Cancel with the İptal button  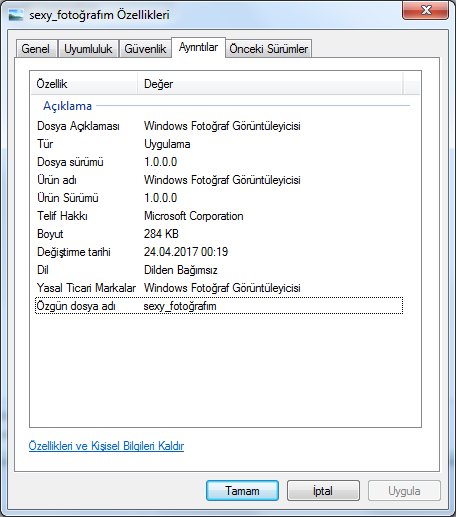click(323, 491)
